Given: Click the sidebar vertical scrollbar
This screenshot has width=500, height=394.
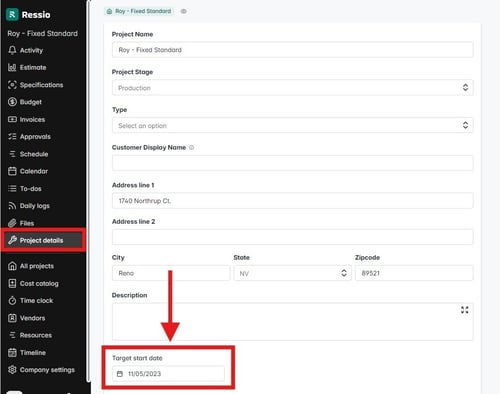Looking at the screenshot, I should point(88,192).
